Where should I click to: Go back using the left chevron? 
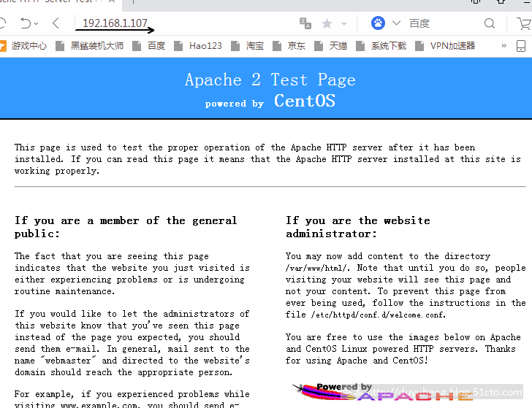56,23
